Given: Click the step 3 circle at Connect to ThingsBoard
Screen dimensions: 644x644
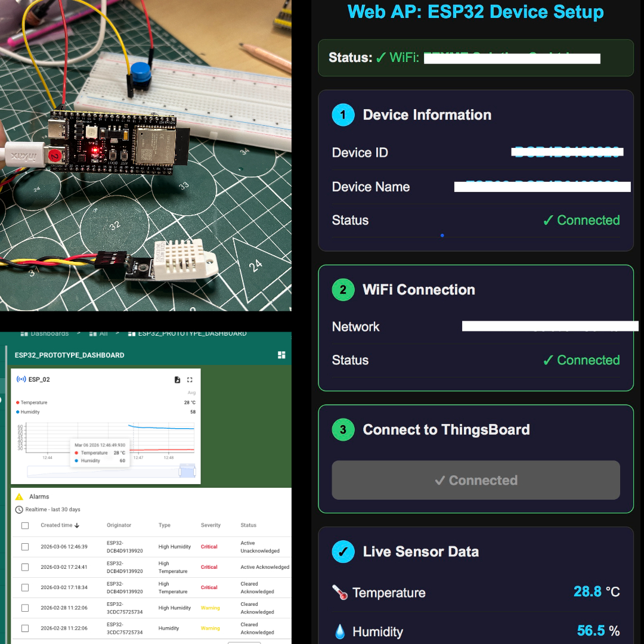Looking at the screenshot, I should tap(343, 429).
